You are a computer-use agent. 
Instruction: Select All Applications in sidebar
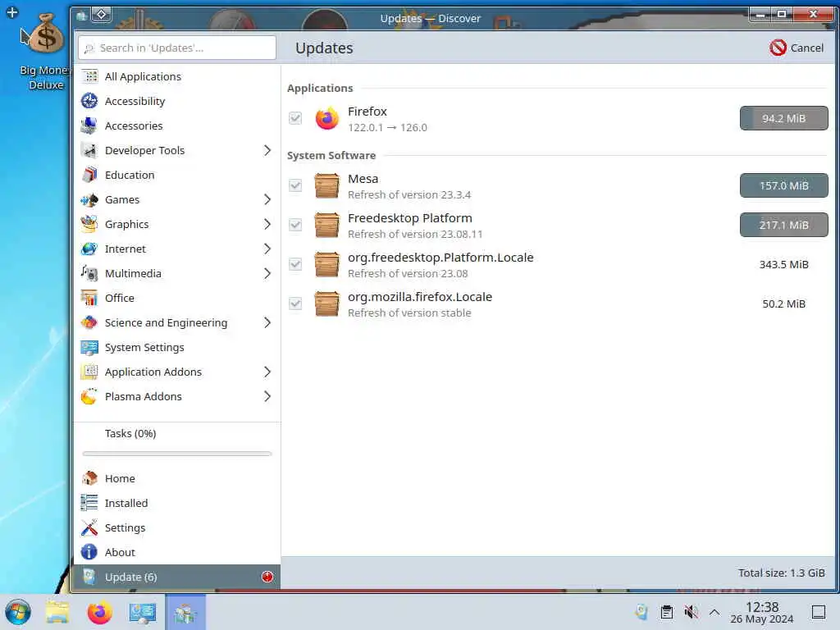click(x=177, y=76)
